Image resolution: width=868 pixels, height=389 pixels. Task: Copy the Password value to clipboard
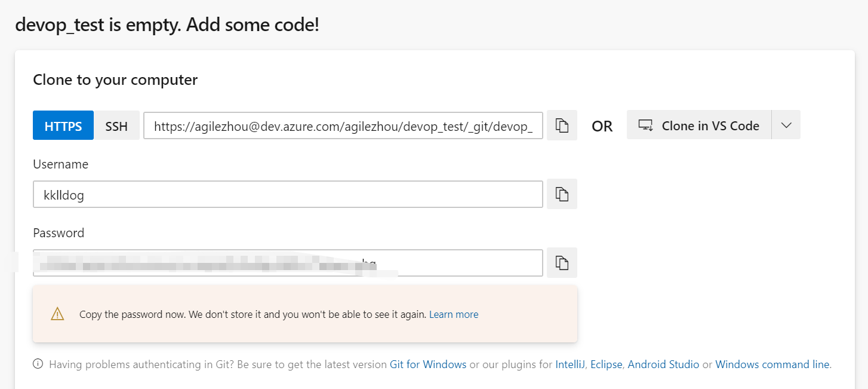point(562,262)
